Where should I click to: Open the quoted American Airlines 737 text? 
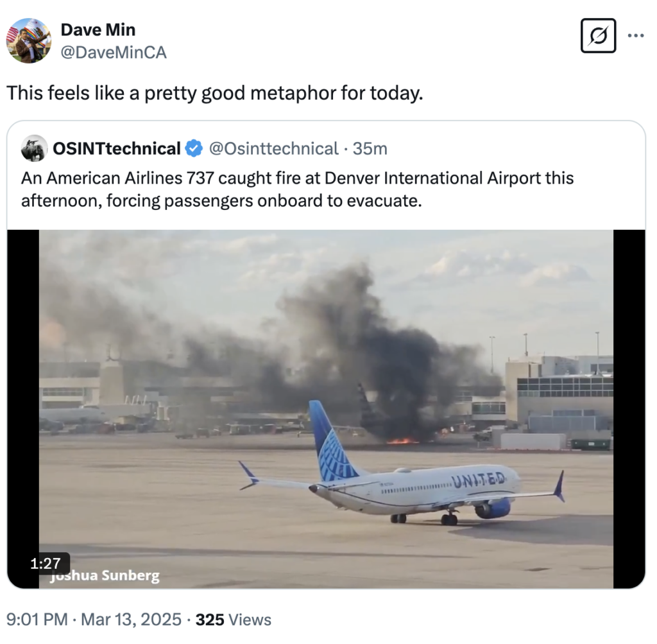click(x=297, y=189)
